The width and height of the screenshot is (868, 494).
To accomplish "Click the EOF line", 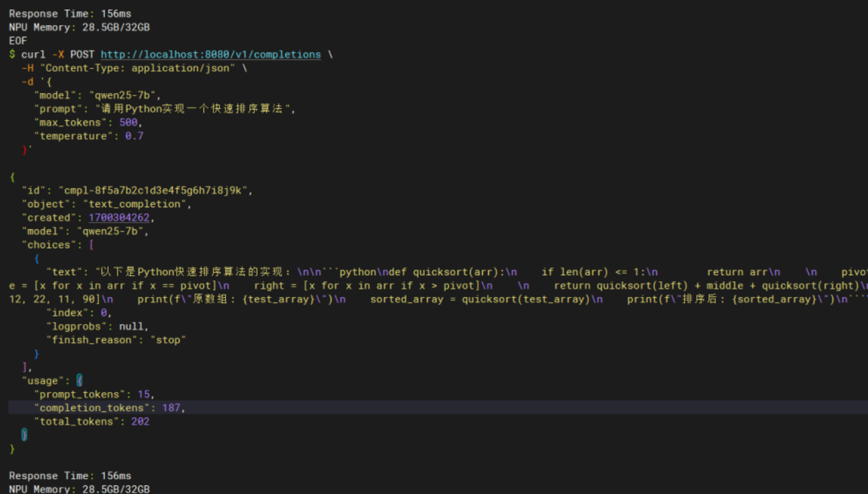I will (x=18, y=41).
